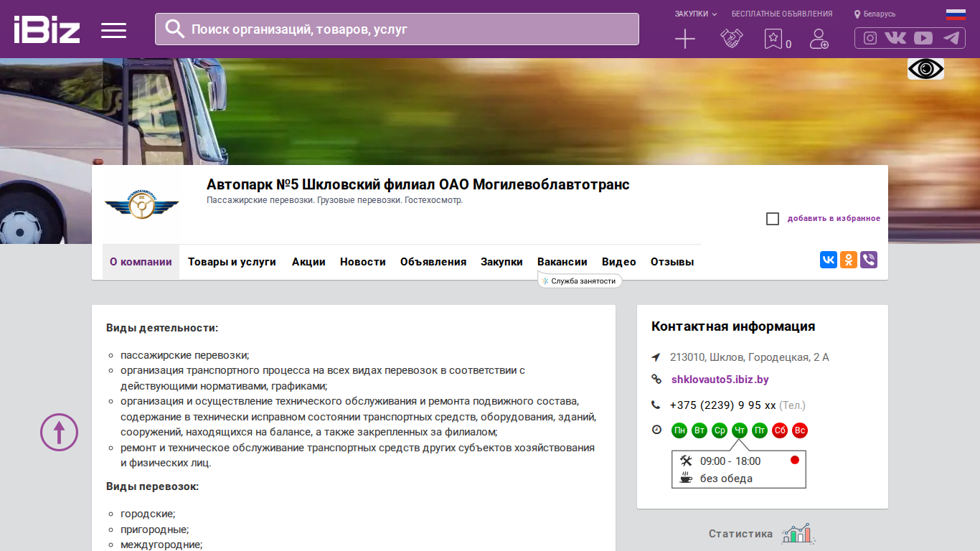Click the 'Виды деятельности:' heading
The image size is (980, 551).
162,328
